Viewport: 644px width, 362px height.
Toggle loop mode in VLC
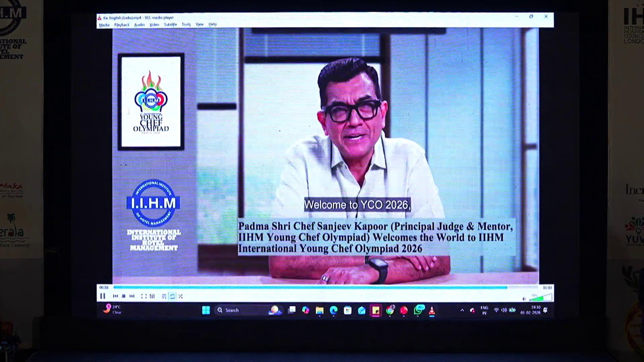click(x=173, y=296)
